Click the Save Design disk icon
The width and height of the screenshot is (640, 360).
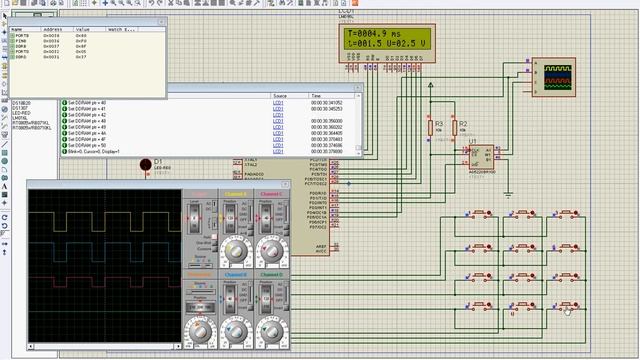[x=24, y=3]
